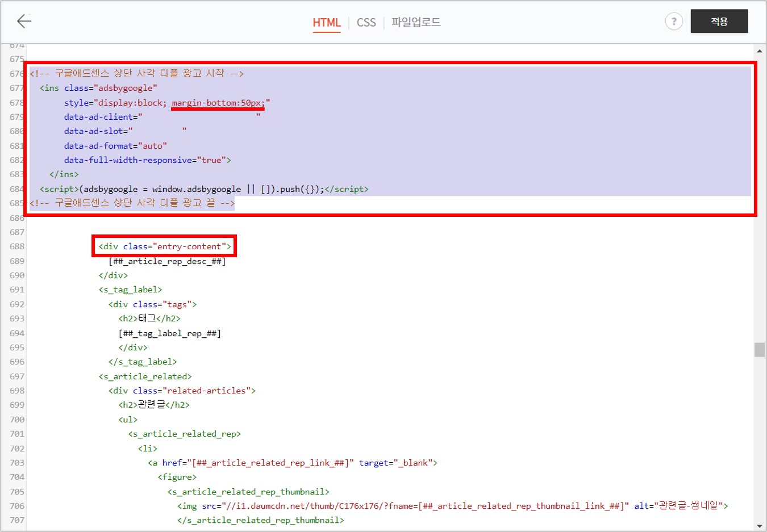Click the closing </s_article_related_rep_thumbnail> tag

click(x=260, y=520)
